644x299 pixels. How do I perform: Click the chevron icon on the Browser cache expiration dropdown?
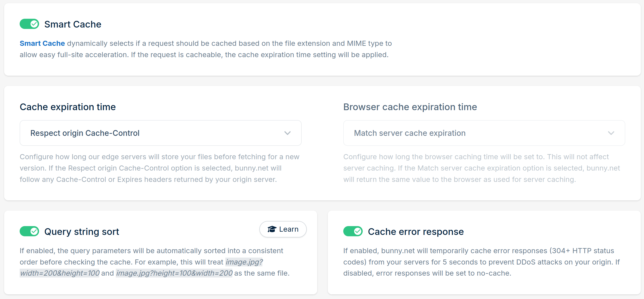(x=611, y=133)
